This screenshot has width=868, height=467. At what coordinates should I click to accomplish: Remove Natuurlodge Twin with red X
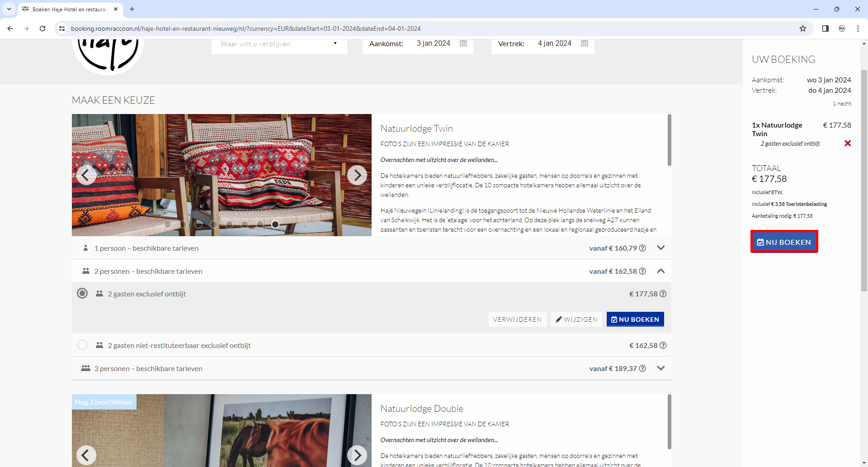[847, 143]
